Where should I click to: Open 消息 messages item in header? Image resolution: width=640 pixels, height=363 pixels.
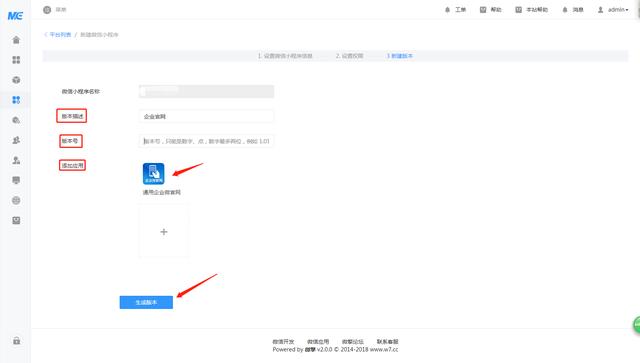point(573,9)
